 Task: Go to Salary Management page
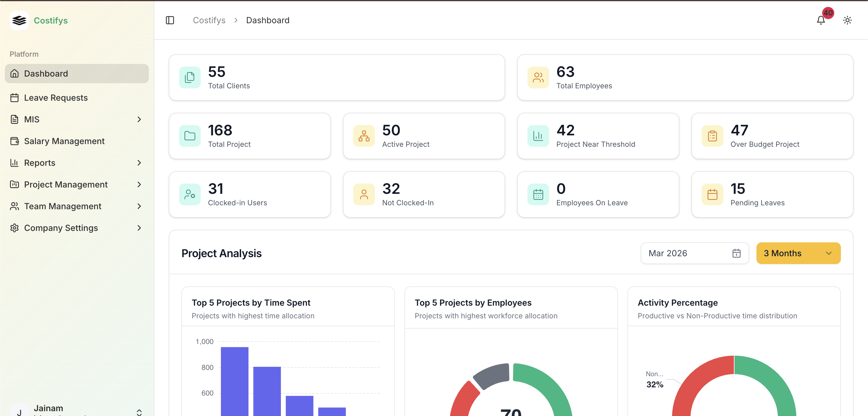coord(64,141)
